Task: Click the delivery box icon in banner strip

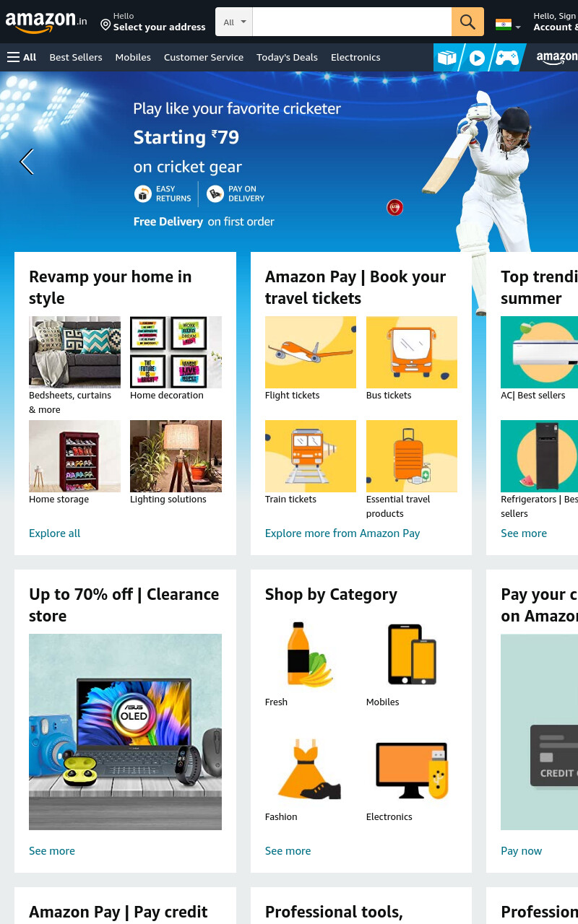Action: point(447,57)
